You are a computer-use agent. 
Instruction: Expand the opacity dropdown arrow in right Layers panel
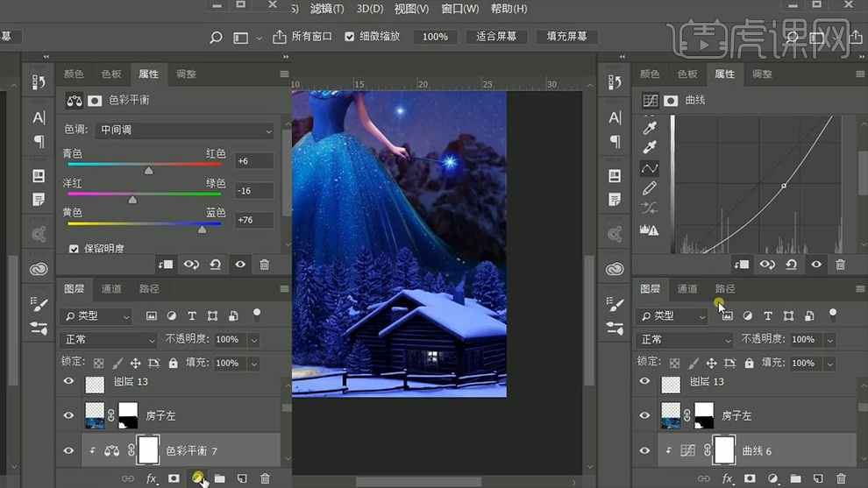[830, 339]
